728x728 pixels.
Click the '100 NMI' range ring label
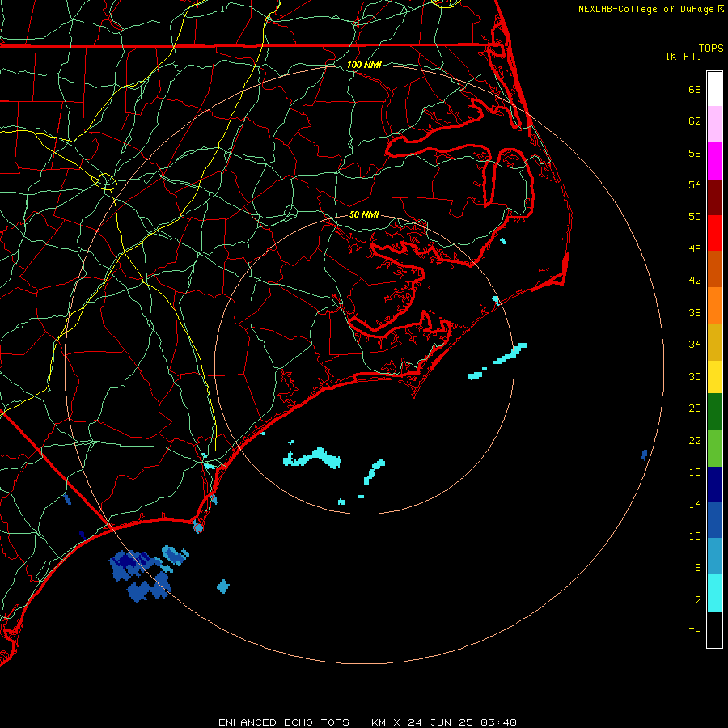pyautogui.click(x=364, y=65)
